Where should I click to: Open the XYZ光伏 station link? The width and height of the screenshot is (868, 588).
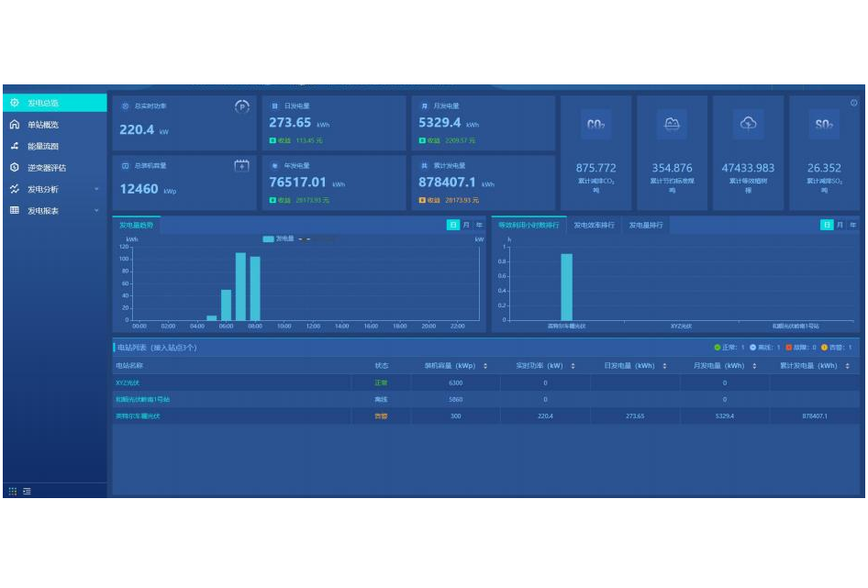(x=128, y=383)
